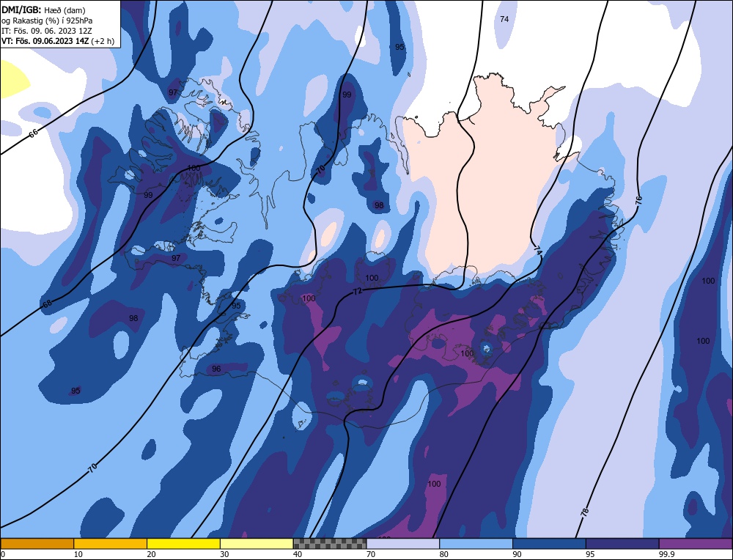Click the orange 10–20 legend swatch
This screenshot has width=733, height=560.
(x=111, y=544)
